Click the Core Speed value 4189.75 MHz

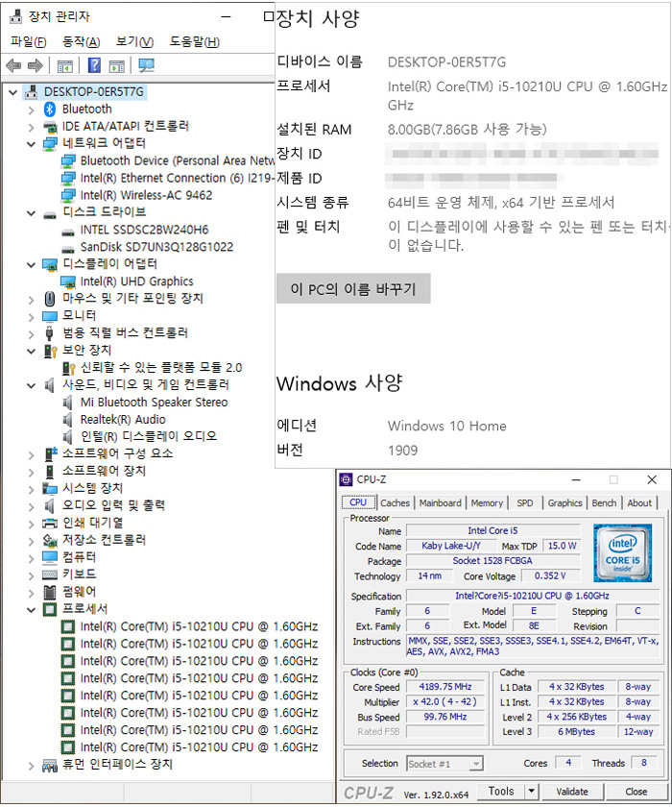point(445,687)
